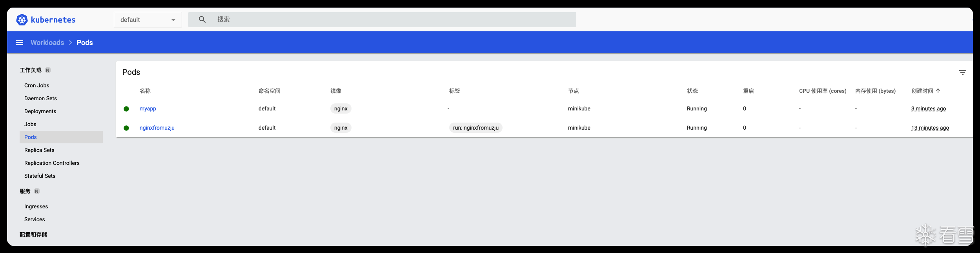Navigate to Services in the sidebar
The height and width of the screenshot is (253, 980).
[x=35, y=219]
